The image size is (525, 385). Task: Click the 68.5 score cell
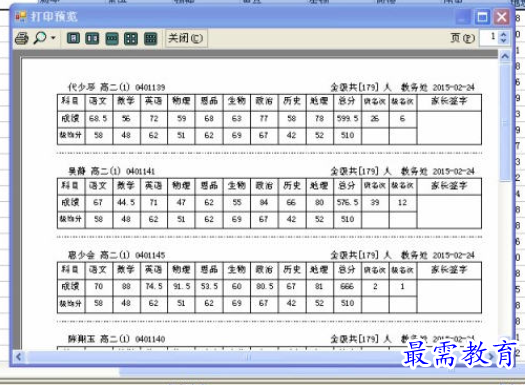click(98, 119)
